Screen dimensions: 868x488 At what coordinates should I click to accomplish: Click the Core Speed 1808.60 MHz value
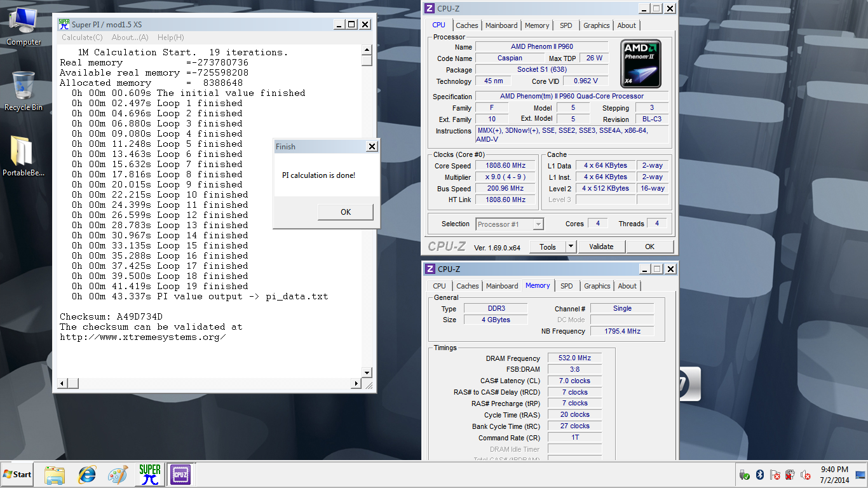click(505, 165)
